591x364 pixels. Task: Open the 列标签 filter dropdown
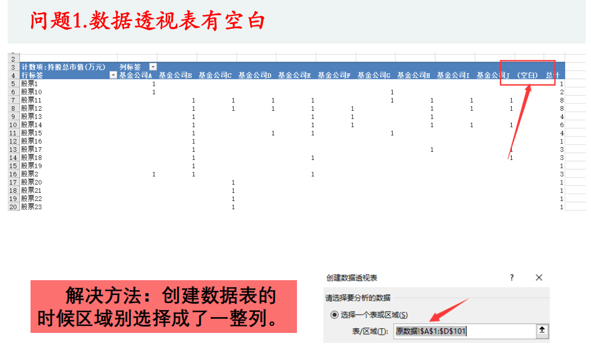tap(153, 67)
